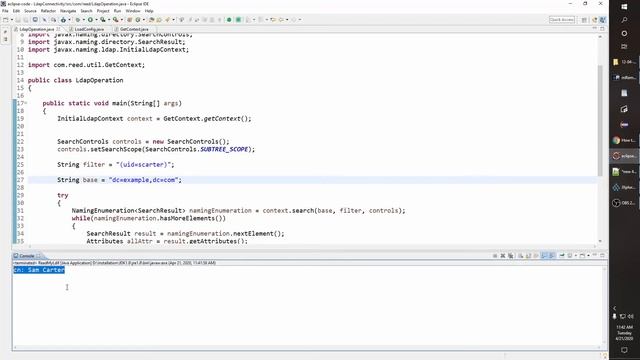Expand the Coverage dropdown arrow
The width and height of the screenshot is (640, 360).
coord(109,20)
